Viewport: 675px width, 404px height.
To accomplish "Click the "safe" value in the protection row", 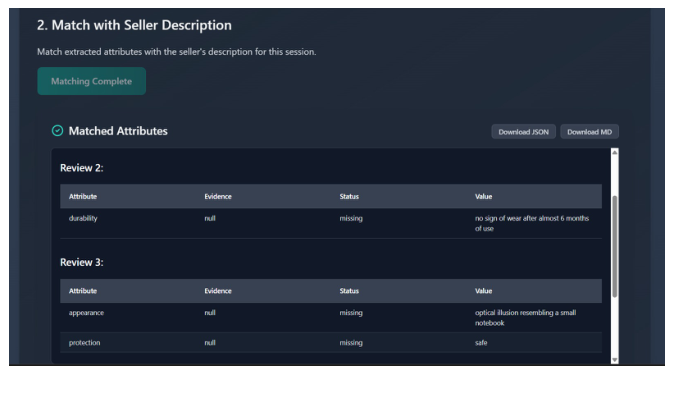I will coord(481,343).
